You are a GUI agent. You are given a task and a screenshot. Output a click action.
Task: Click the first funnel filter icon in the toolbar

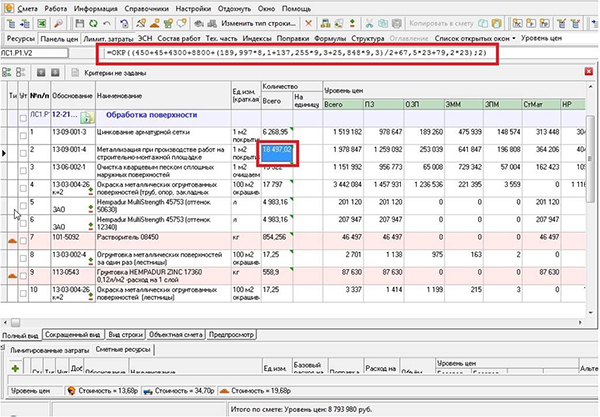point(561,24)
